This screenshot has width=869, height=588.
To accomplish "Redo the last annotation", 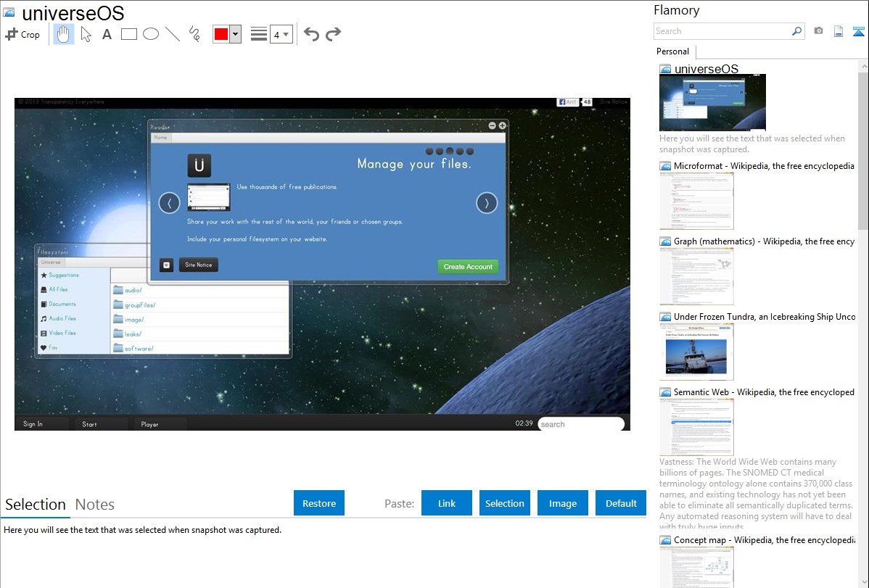I will (333, 34).
